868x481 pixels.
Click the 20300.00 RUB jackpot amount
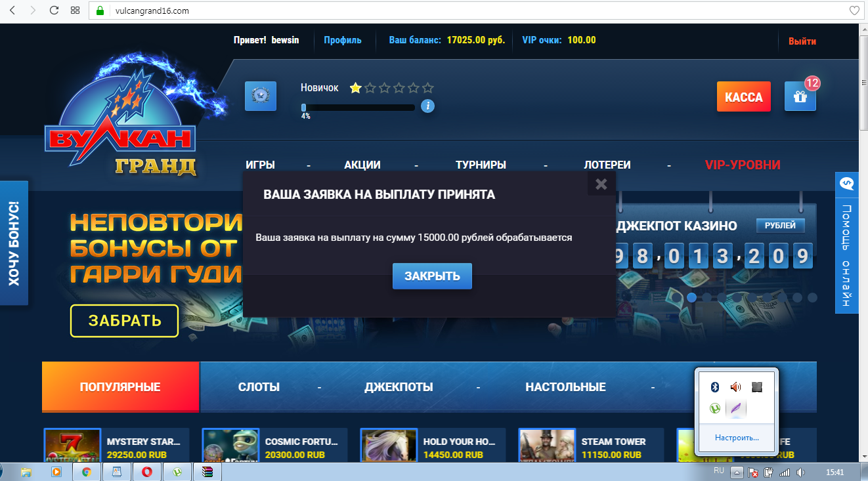tap(295, 455)
